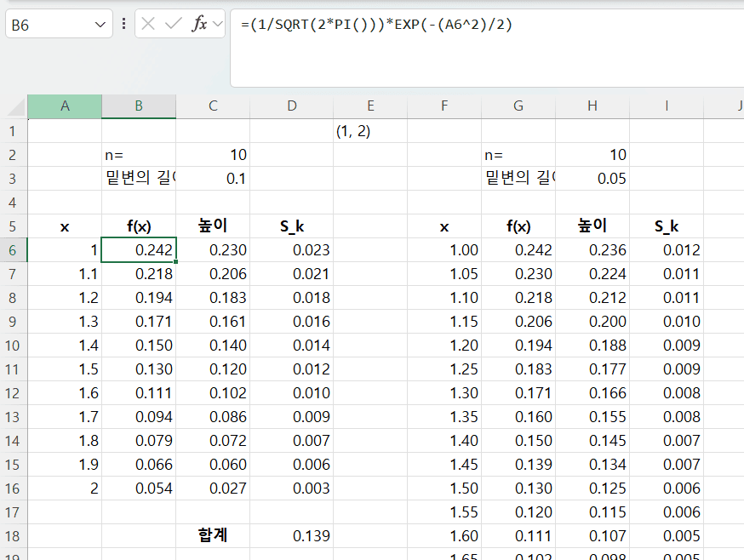The image size is (744, 560).
Task: Open the Name Box dropdown arrow
Action: click(101, 25)
